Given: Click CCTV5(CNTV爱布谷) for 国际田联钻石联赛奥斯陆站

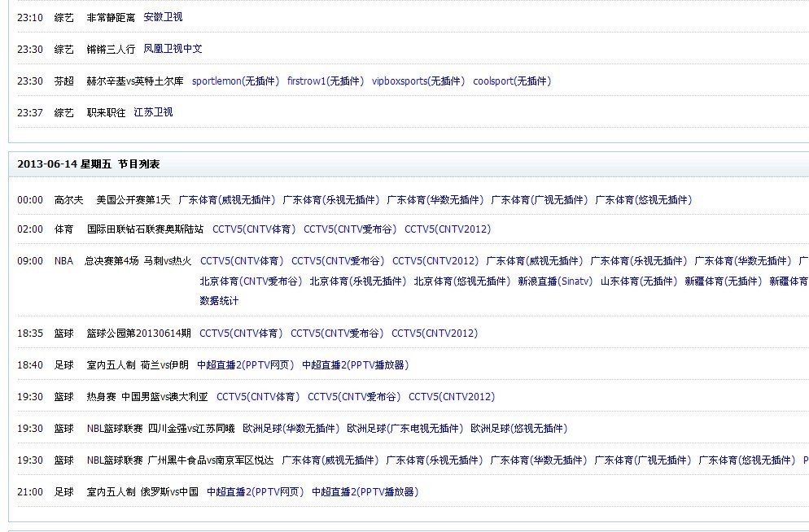Looking at the screenshot, I should [x=350, y=229].
